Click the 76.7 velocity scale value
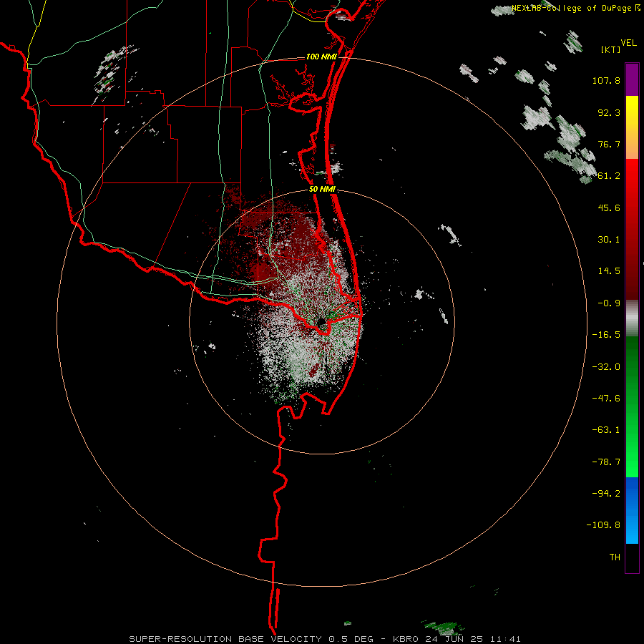Image resolution: width=644 pixels, height=644 pixels. point(609,144)
